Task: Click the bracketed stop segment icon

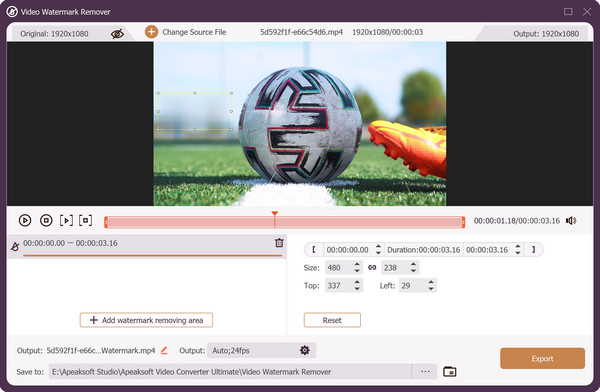Action: 85,220
